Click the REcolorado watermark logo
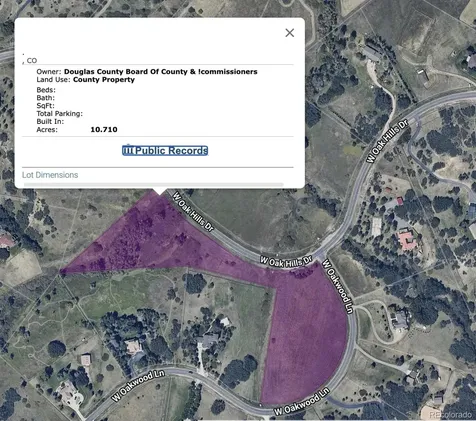The height and width of the screenshot is (421, 476). click(450, 415)
